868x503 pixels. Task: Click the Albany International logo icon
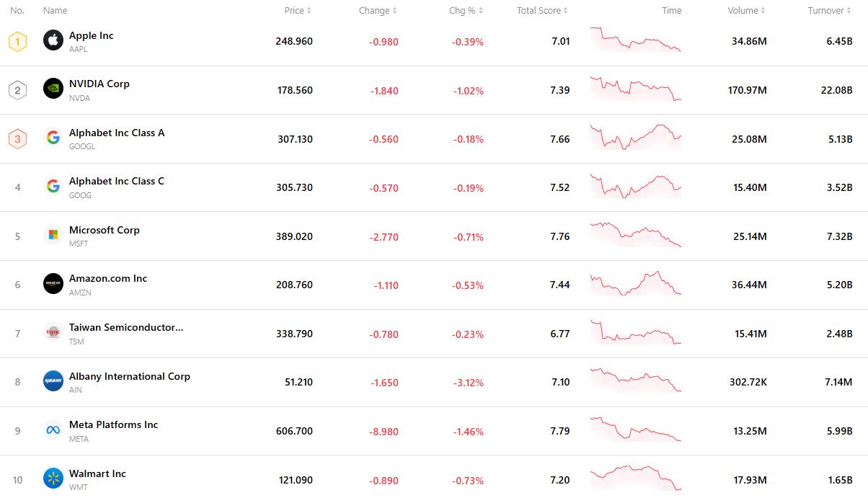click(53, 381)
